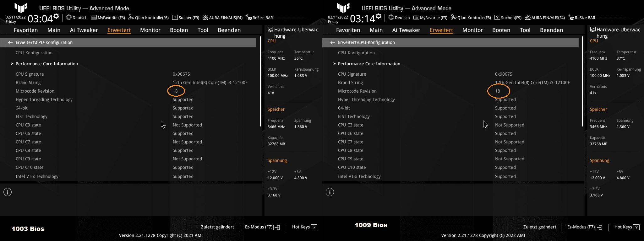The image size is (644, 241).
Task: Open Tool tab in 1003 Bios screen
Action: (203, 30)
